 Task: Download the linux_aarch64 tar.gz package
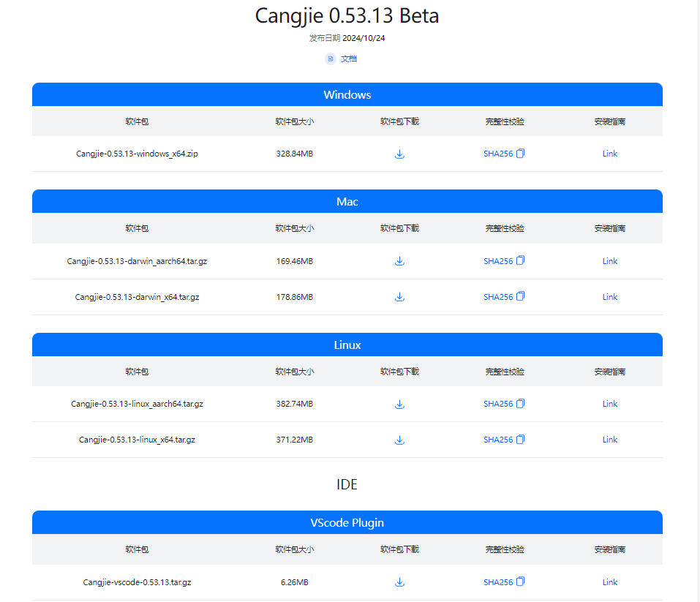tap(399, 405)
